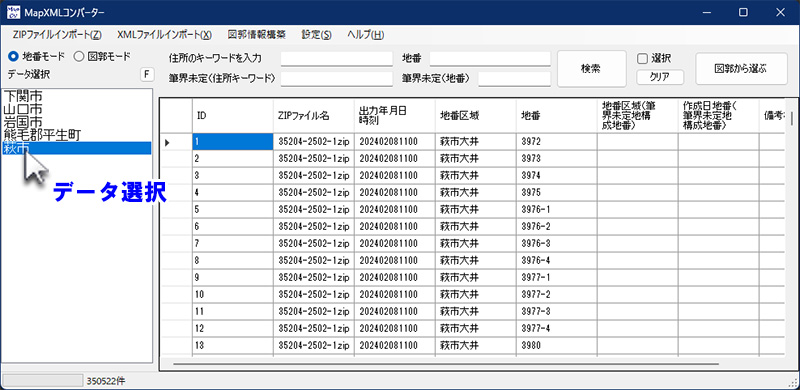Click the small F button beside データ選択
The width and height of the screenshot is (800, 390).
click(x=147, y=75)
